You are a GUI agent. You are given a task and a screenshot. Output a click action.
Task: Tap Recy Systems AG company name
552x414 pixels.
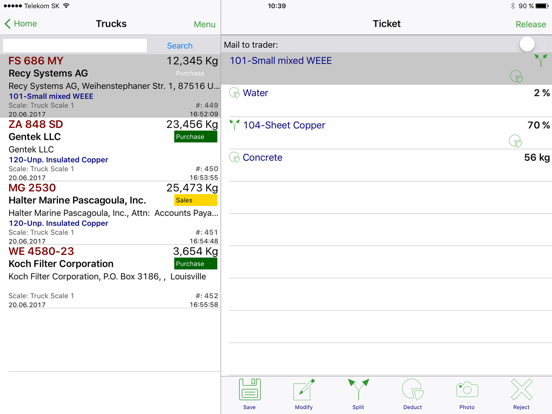(48, 73)
